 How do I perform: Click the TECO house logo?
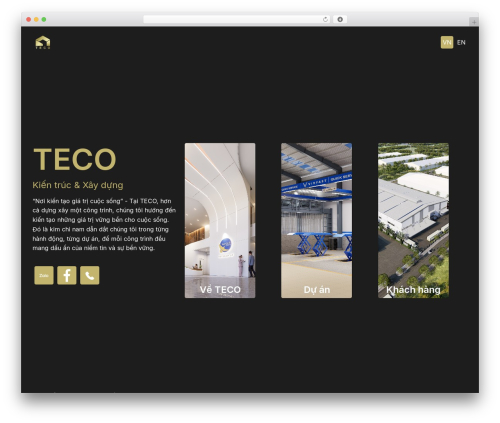[x=43, y=42]
